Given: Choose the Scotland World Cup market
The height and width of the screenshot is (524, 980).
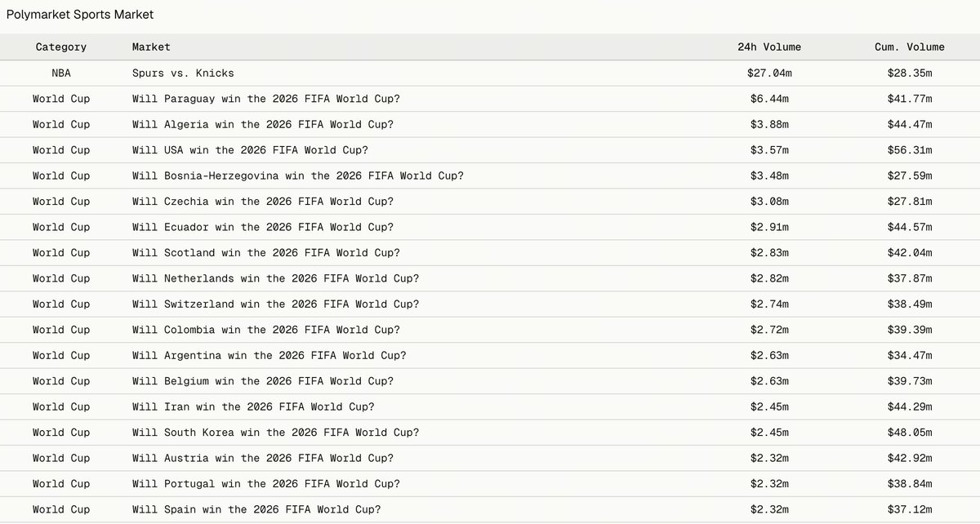Looking at the screenshot, I should point(265,253).
